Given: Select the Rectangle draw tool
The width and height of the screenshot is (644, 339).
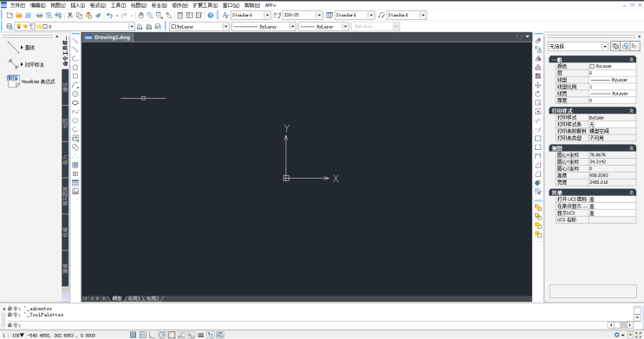Looking at the screenshot, I should (75, 76).
